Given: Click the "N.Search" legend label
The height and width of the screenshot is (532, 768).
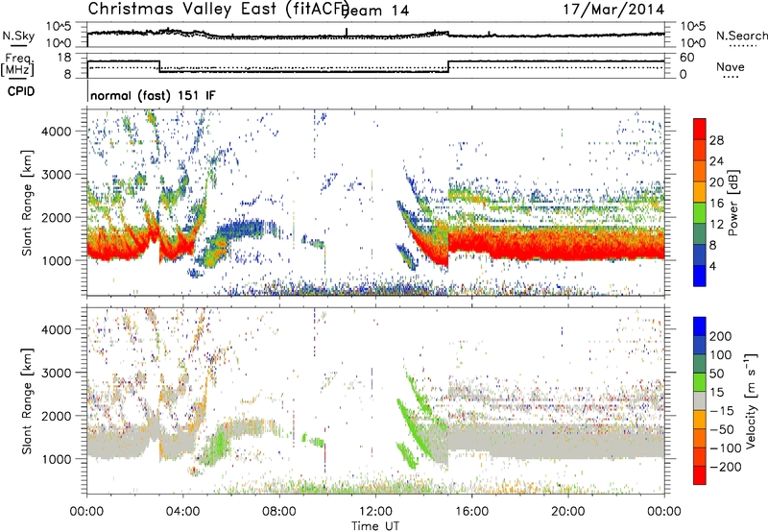Looking at the screenshot, I should [741, 36].
